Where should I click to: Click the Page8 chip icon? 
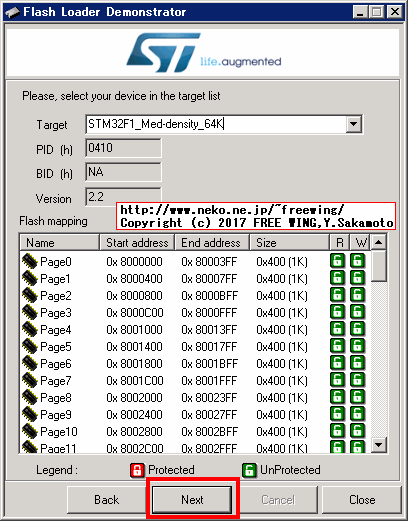point(29,397)
